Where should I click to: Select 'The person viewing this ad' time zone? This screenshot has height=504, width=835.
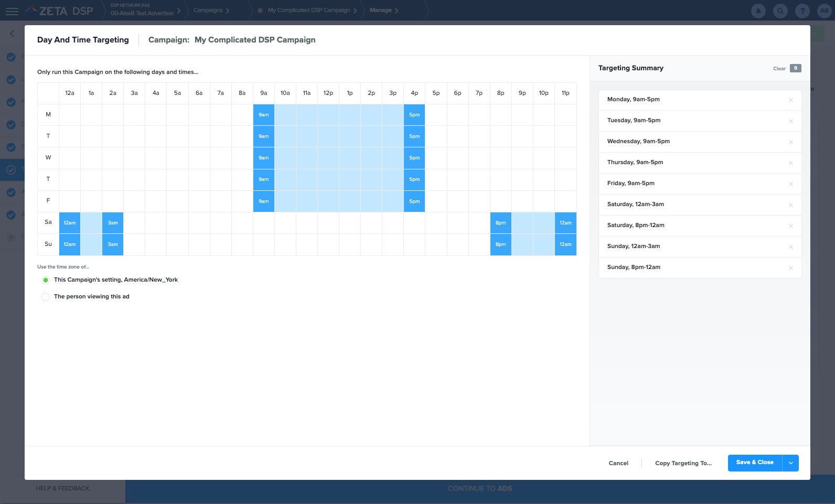46,297
